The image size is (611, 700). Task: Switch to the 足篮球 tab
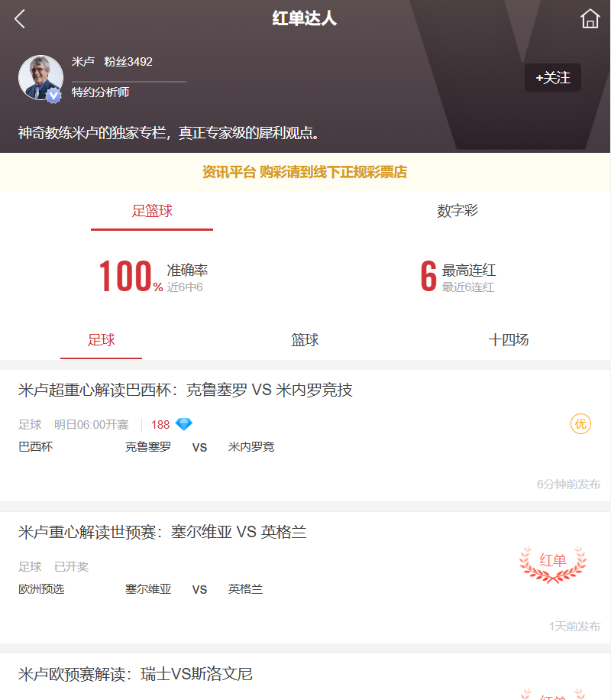[152, 211]
